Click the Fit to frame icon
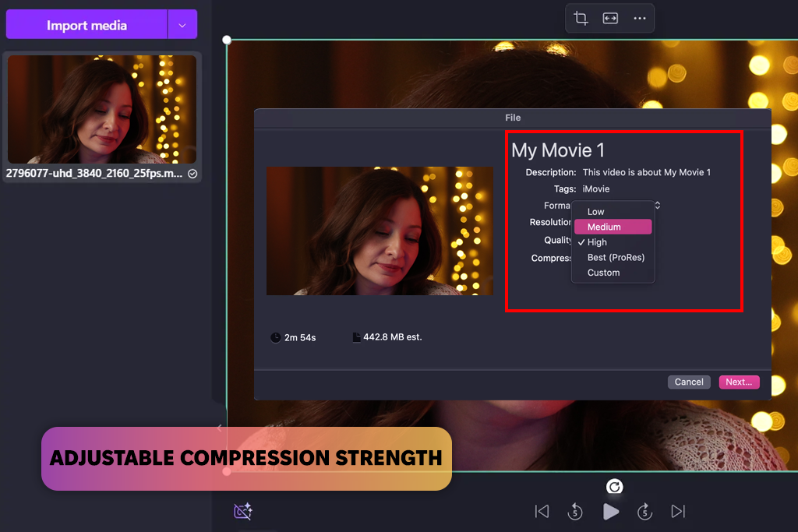The height and width of the screenshot is (532, 798). pyautogui.click(x=610, y=19)
